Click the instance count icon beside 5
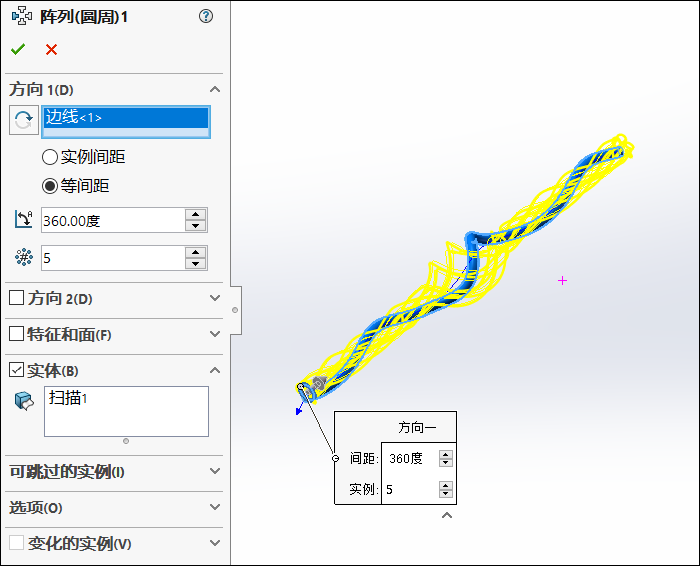Screen dimensions: 700x566 point(24,258)
